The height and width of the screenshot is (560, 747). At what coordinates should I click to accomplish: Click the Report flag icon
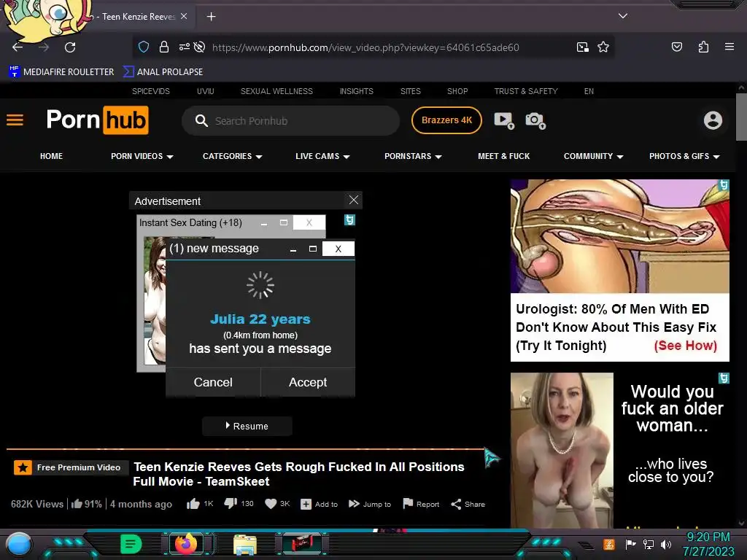[408, 503]
